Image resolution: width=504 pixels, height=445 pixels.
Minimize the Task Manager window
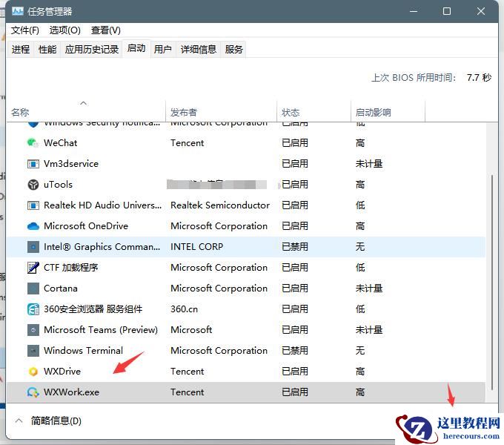[x=414, y=12]
